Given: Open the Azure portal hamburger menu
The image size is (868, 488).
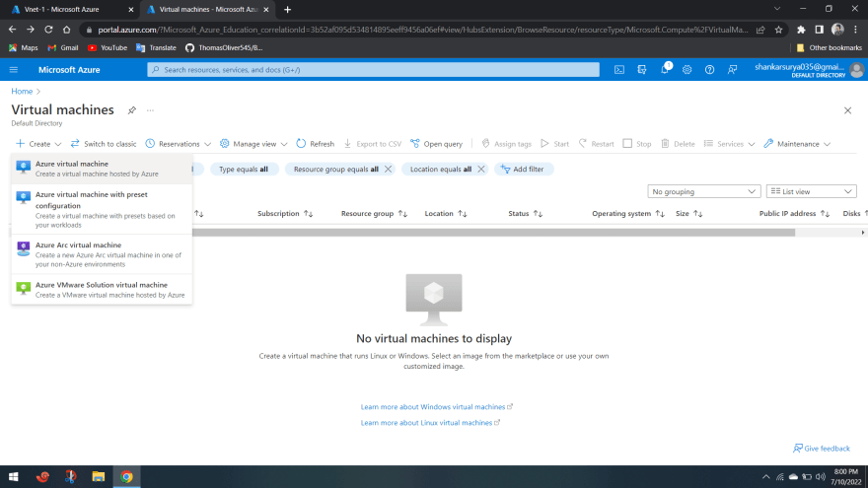Looking at the screenshot, I should click(14, 70).
